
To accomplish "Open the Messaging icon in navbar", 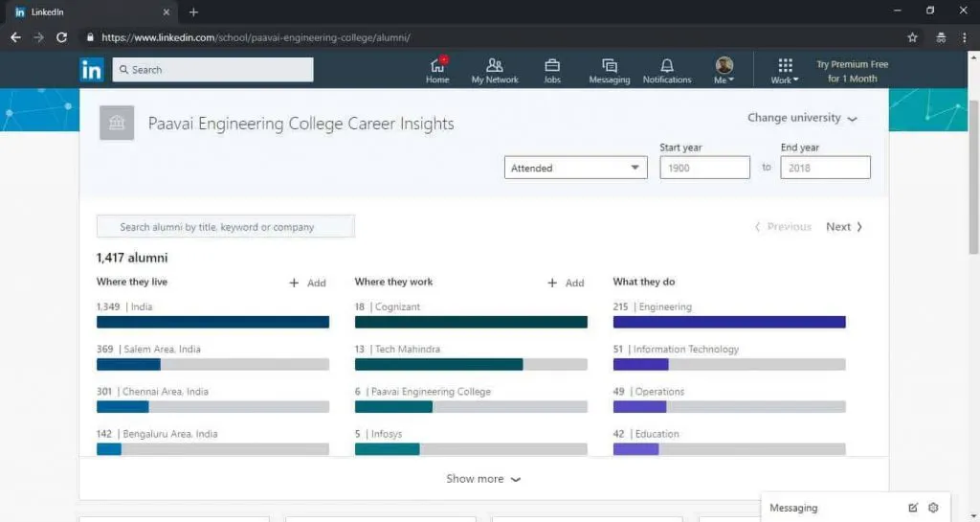I will (609, 65).
